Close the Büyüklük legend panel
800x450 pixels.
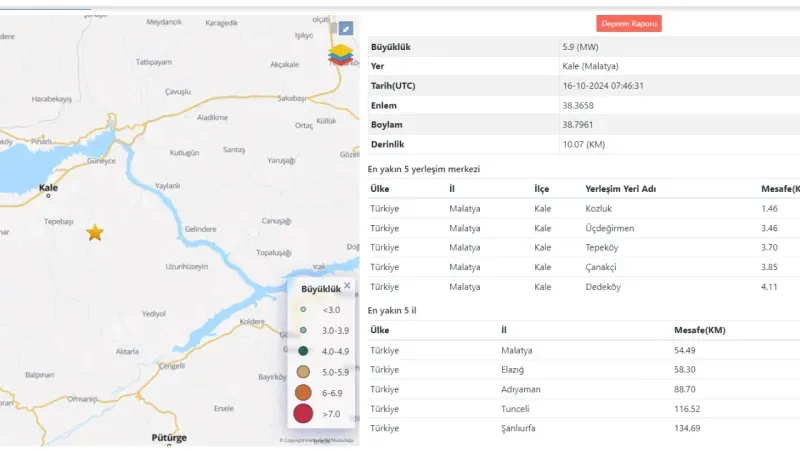point(347,285)
